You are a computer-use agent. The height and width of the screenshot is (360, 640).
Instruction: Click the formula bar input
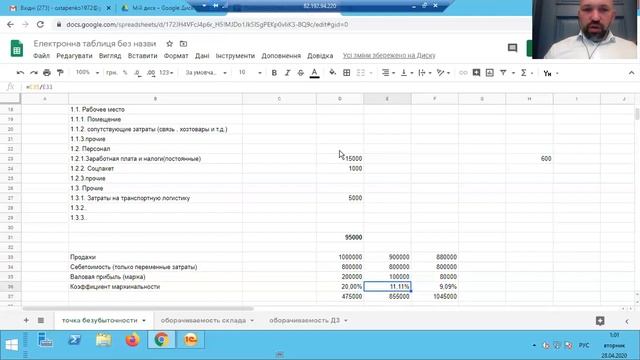click(x=327, y=87)
